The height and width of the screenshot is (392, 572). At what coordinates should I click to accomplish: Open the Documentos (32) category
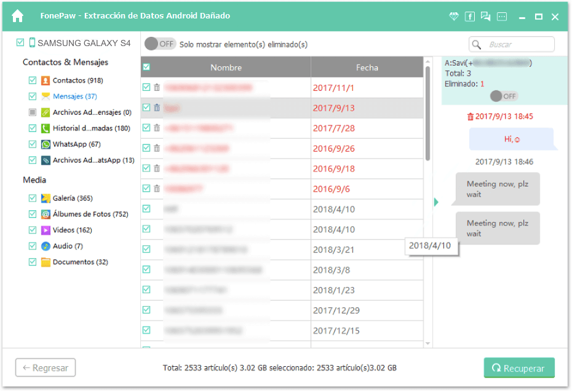(80, 262)
